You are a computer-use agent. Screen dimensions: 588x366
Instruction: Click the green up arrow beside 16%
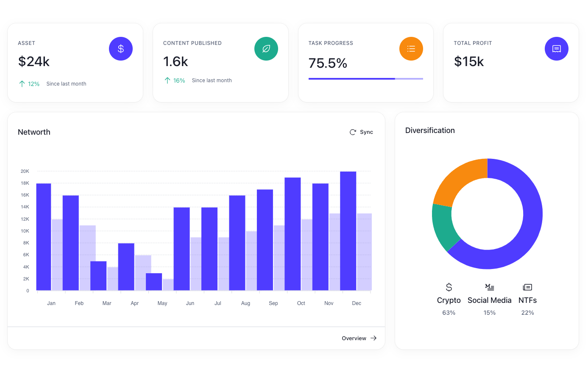(167, 80)
